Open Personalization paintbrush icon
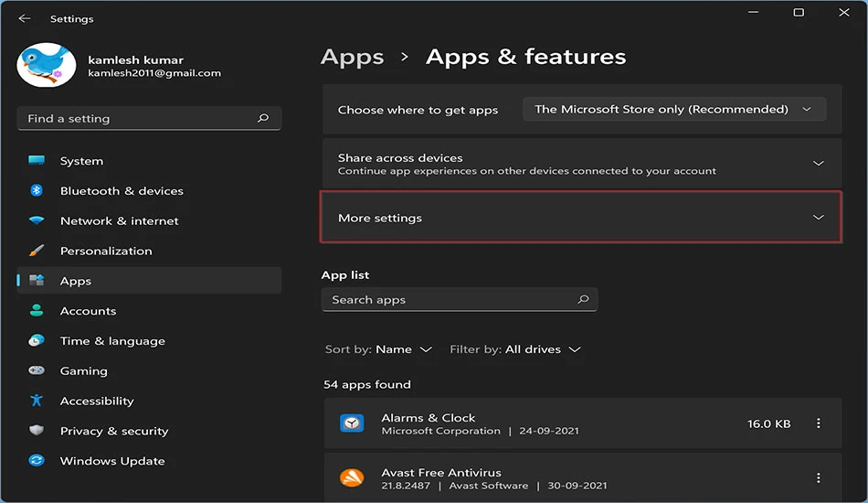 pyautogui.click(x=37, y=251)
